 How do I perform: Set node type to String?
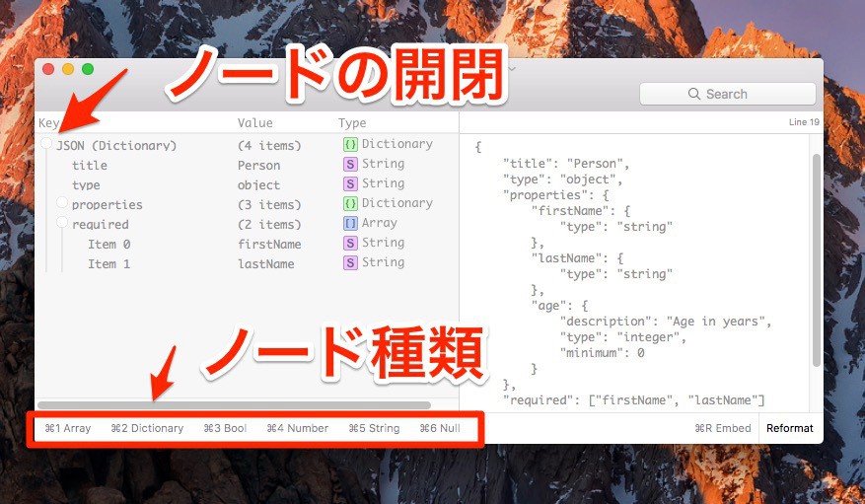pyautogui.click(x=374, y=428)
